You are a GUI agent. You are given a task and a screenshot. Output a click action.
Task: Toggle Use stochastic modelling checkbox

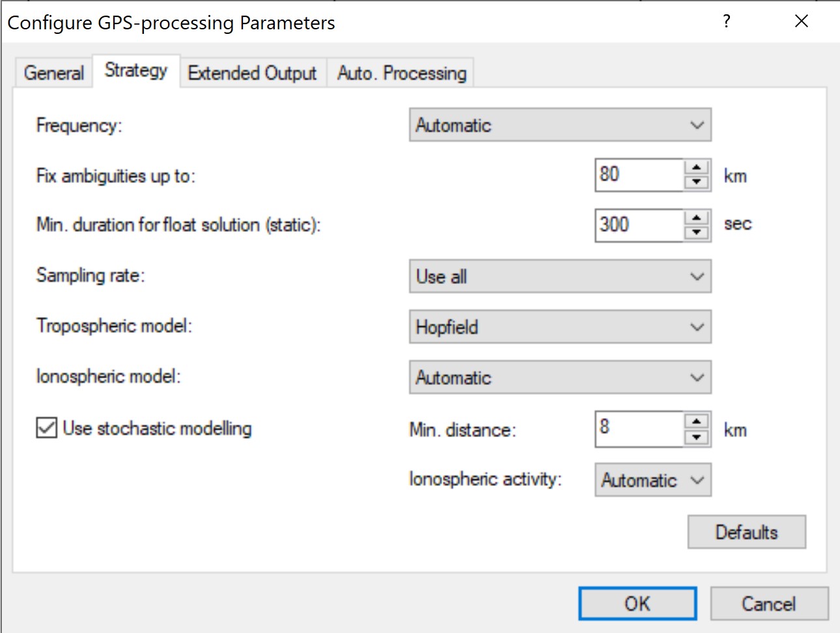pos(47,429)
